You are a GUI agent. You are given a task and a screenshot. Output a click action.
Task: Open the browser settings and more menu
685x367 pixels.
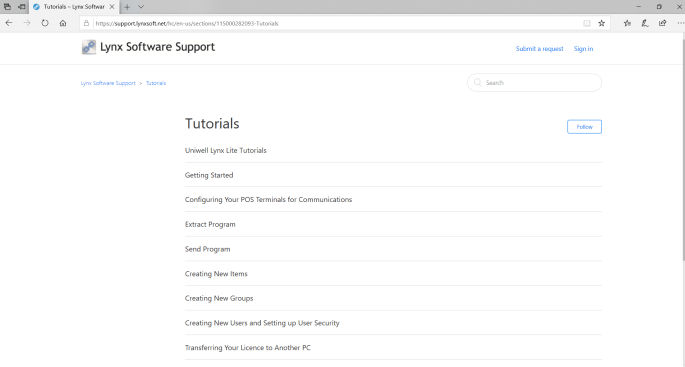coord(680,23)
